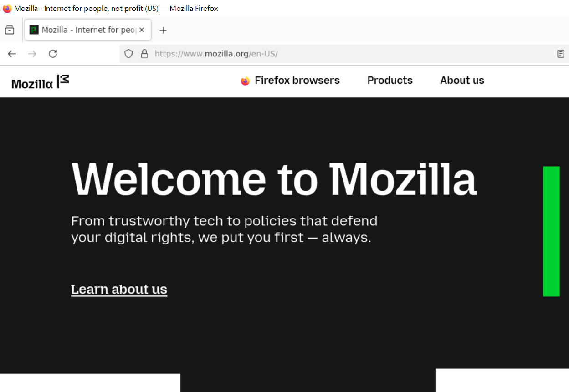Click the white panel at bottom right
Screen dimensions: 569x392
502,380
